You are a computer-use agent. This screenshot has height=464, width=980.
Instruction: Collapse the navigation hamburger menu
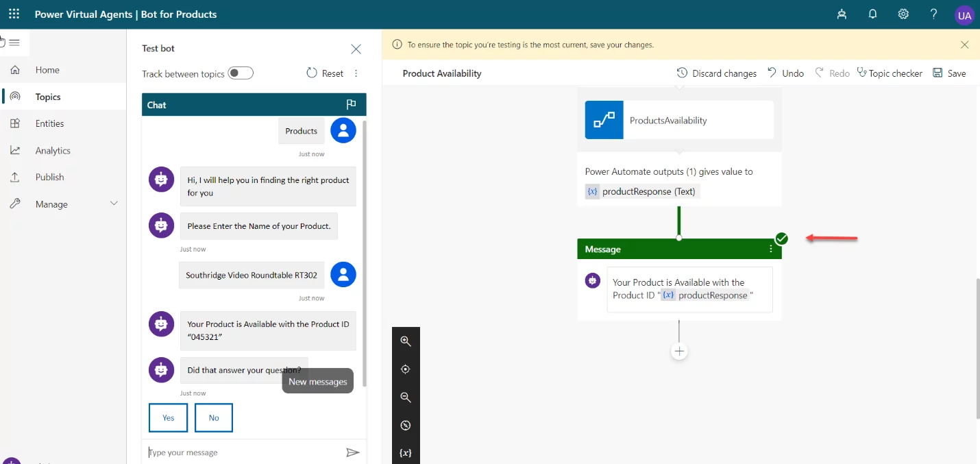[14, 42]
